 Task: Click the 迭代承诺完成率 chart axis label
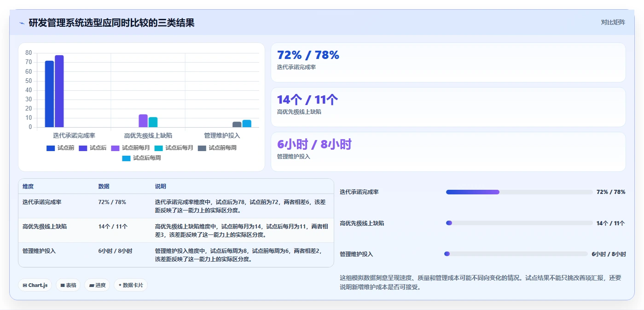point(74,135)
